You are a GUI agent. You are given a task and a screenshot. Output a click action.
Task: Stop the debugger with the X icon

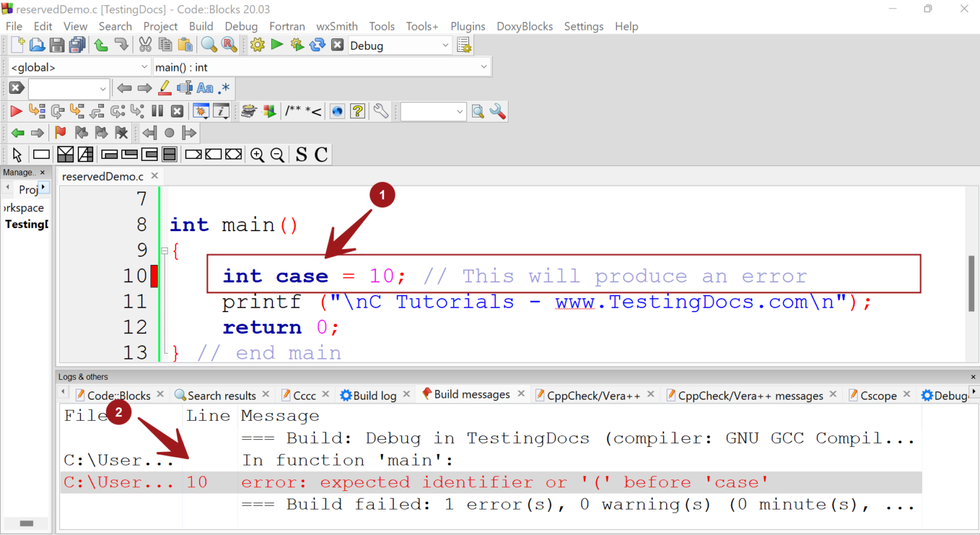point(177,111)
